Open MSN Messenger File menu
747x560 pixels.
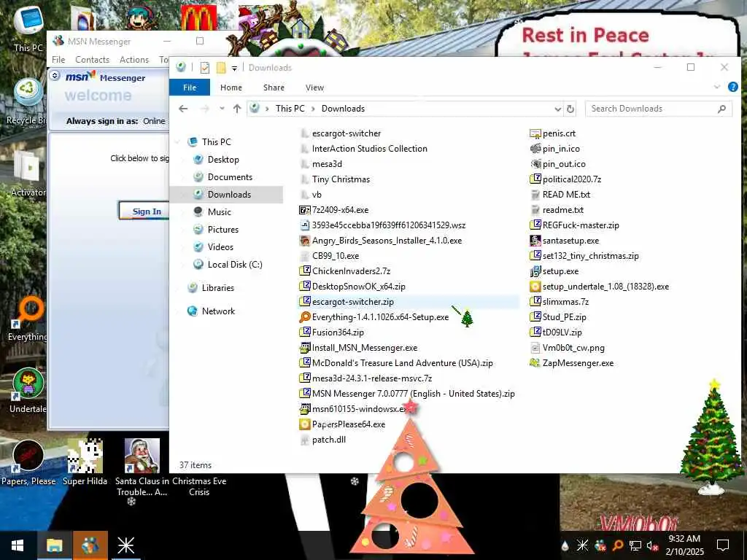click(58, 60)
